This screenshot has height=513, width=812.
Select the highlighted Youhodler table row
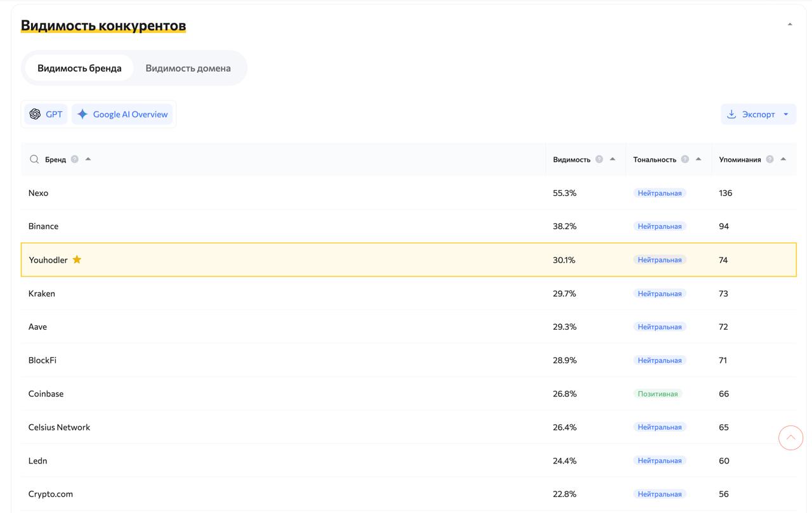pyautogui.click(x=317, y=260)
